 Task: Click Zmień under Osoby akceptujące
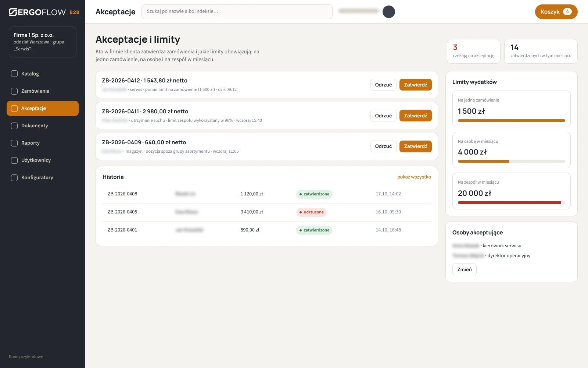coord(465,269)
